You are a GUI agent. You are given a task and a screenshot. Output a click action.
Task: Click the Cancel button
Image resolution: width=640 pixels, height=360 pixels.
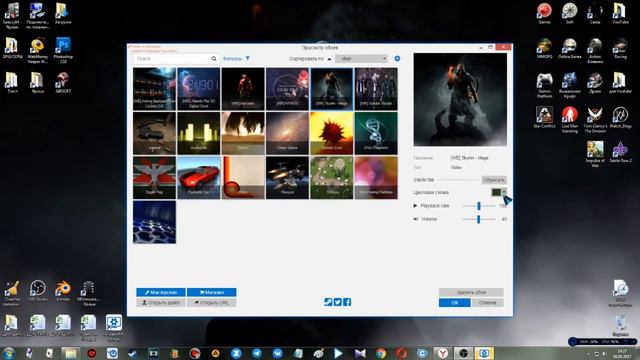tap(488, 302)
